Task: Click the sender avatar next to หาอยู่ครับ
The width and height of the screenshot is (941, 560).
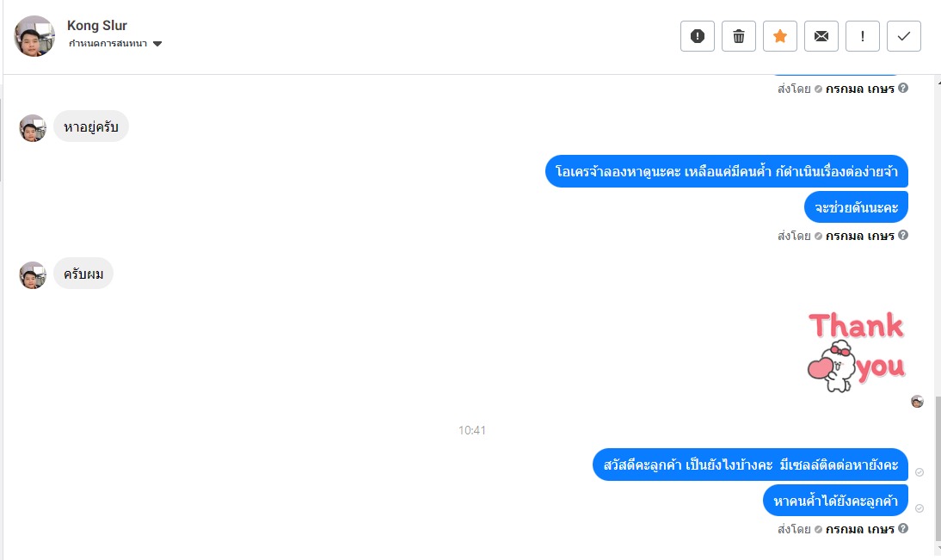Action: [x=33, y=128]
